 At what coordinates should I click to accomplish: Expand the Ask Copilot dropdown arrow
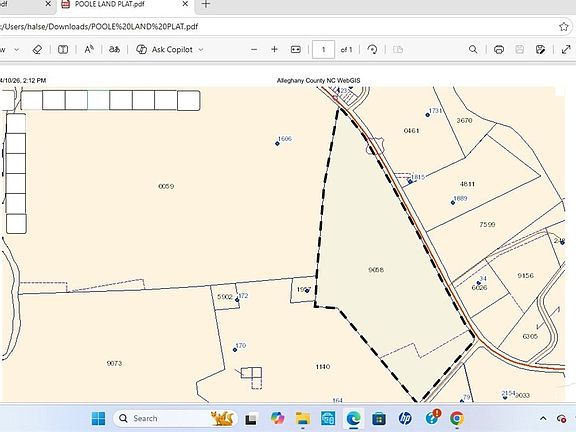[201, 50]
